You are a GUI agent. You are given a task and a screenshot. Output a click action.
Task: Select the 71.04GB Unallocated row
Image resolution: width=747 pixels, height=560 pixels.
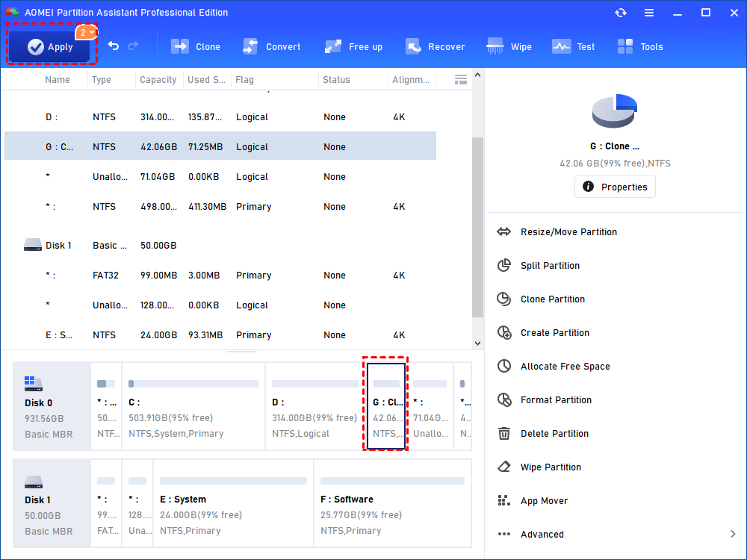tap(220, 177)
